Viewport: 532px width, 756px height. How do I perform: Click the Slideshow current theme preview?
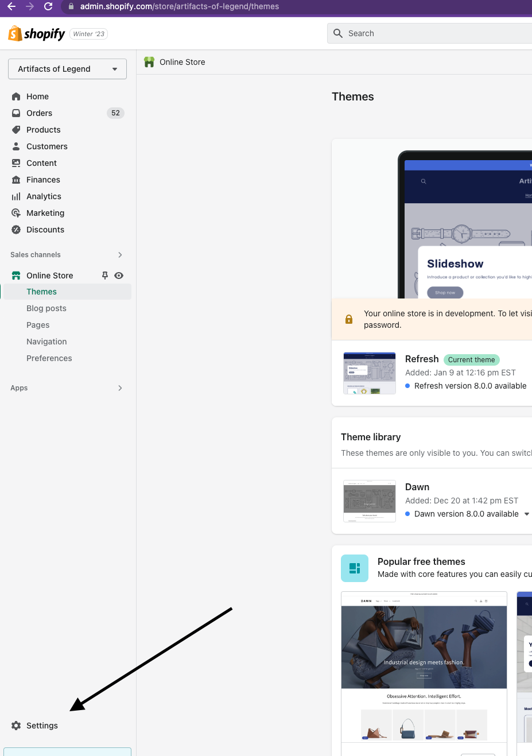pyautogui.click(x=465, y=224)
